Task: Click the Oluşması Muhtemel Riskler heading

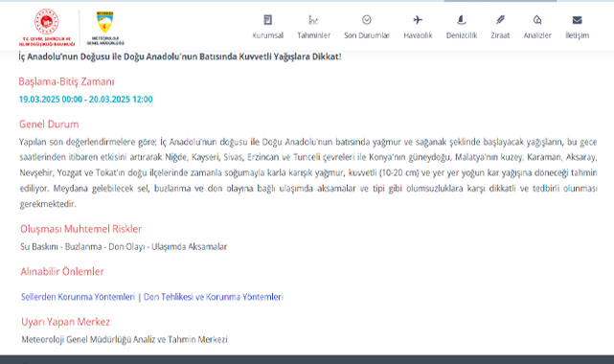Action: point(81,229)
